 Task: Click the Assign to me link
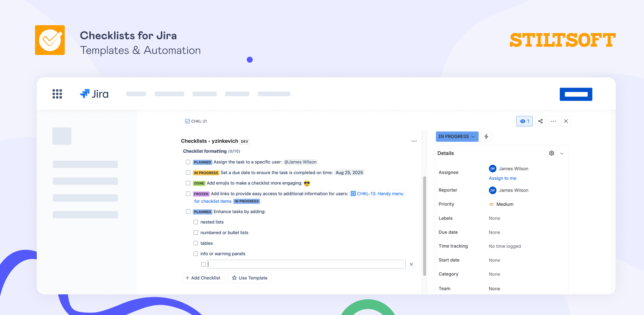coord(502,178)
